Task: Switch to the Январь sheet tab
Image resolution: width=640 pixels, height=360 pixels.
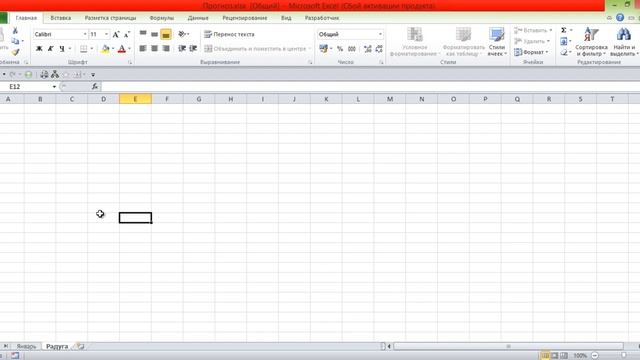Action: point(26,346)
